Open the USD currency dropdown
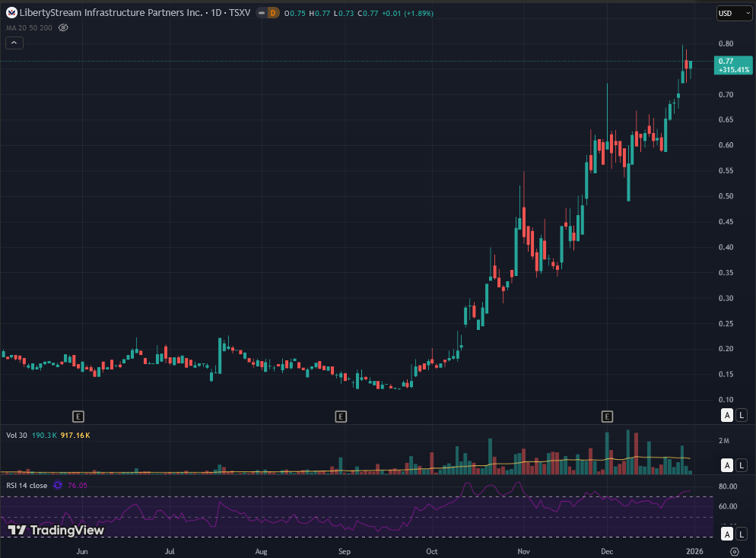This screenshot has width=756, height=558. click(734, 14)
